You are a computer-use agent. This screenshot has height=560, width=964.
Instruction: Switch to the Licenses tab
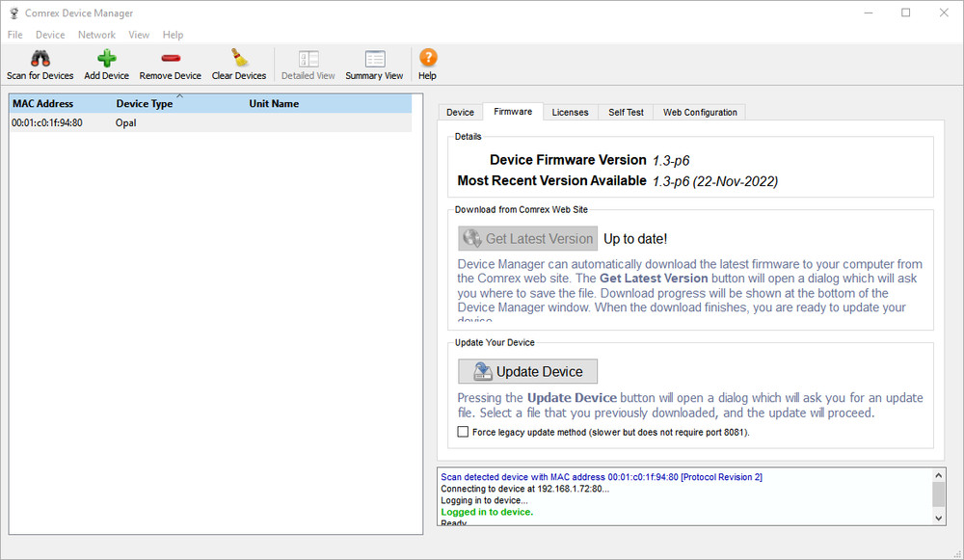(570, 113)
